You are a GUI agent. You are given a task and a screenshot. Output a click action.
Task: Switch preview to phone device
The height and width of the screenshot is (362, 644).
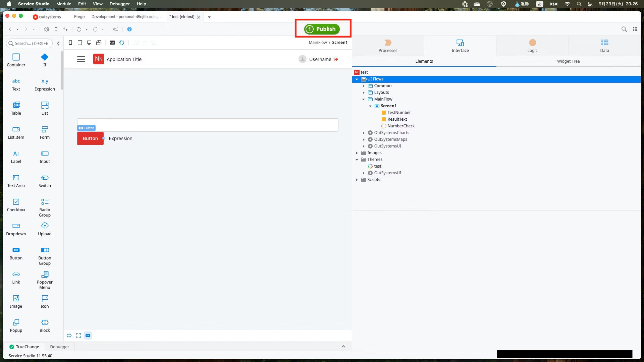(70, 43)
